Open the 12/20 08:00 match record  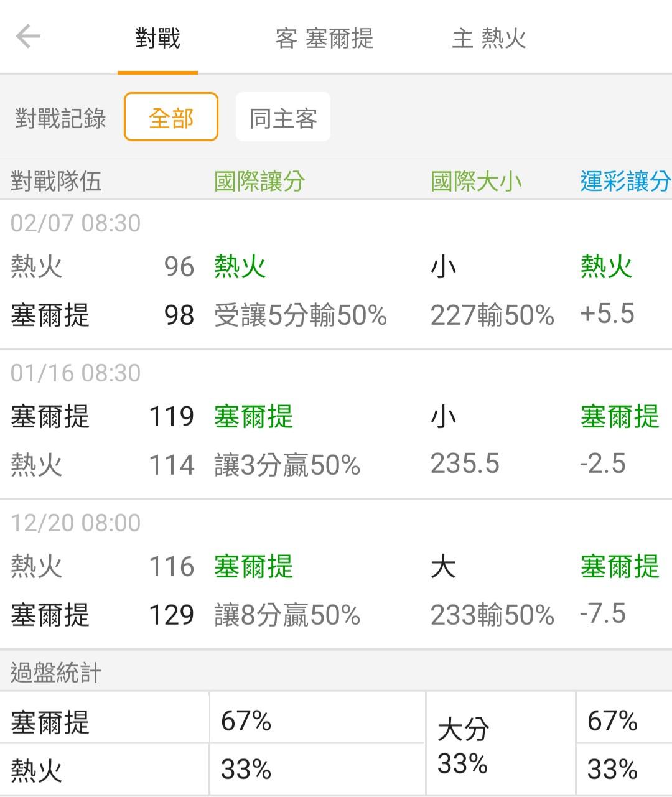[x=76, y=523]
